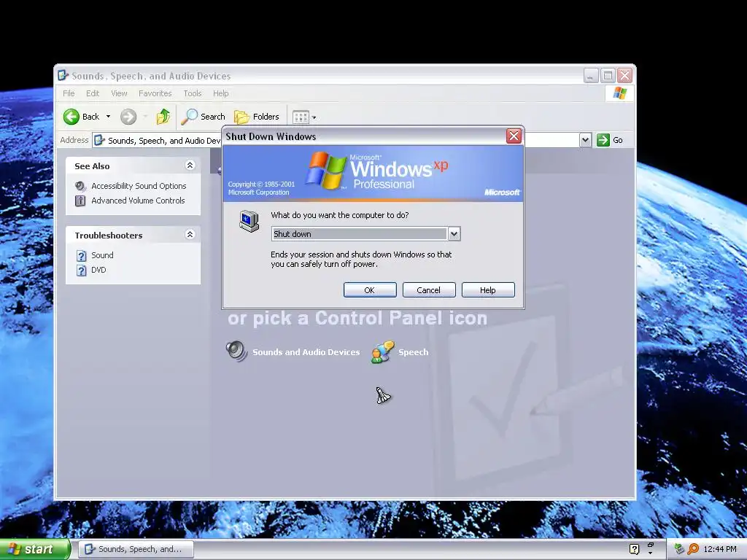Viewport: 747px width, 560px height.
Task: Toggle the Folders pane button
Action: coord(256,117)
